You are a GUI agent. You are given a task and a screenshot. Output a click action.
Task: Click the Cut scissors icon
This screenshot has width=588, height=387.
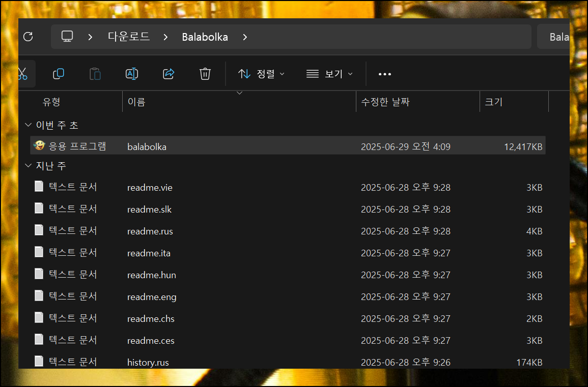click(x=22, y=74)
